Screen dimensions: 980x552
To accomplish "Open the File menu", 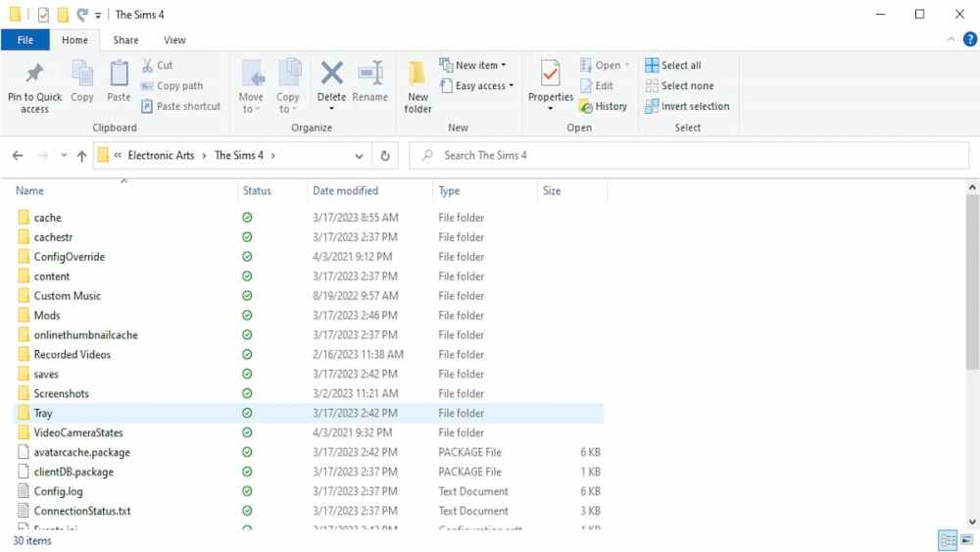I will point(25,40).
